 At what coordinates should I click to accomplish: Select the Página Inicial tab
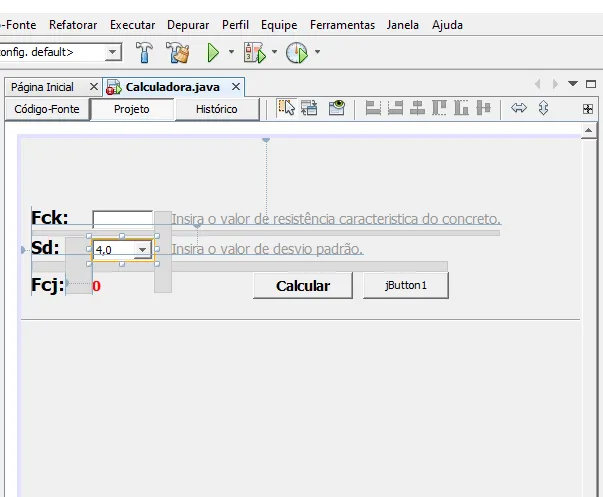pyautogui.click(x=42, y=87)
